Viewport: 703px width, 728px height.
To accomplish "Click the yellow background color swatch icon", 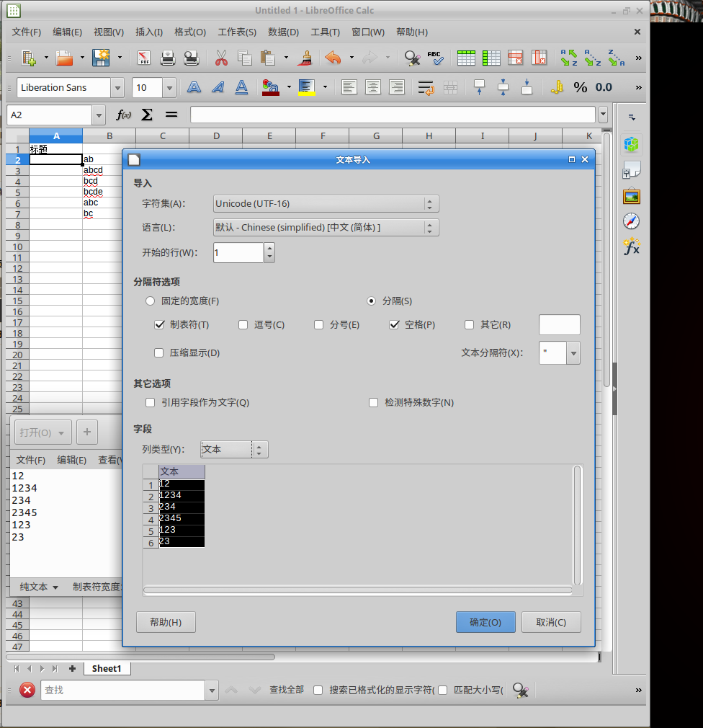I will [x=307, y=87].
